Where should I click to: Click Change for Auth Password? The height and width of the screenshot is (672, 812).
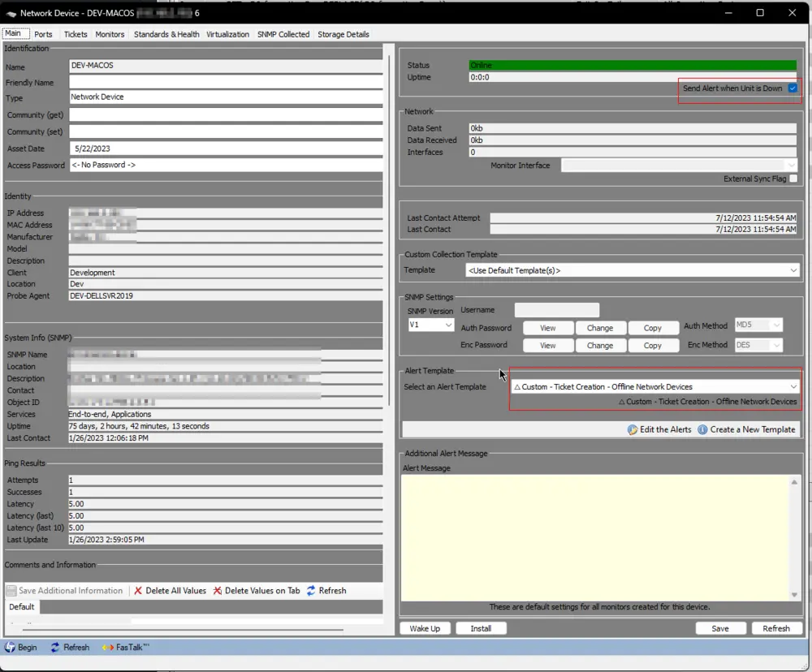600,328
